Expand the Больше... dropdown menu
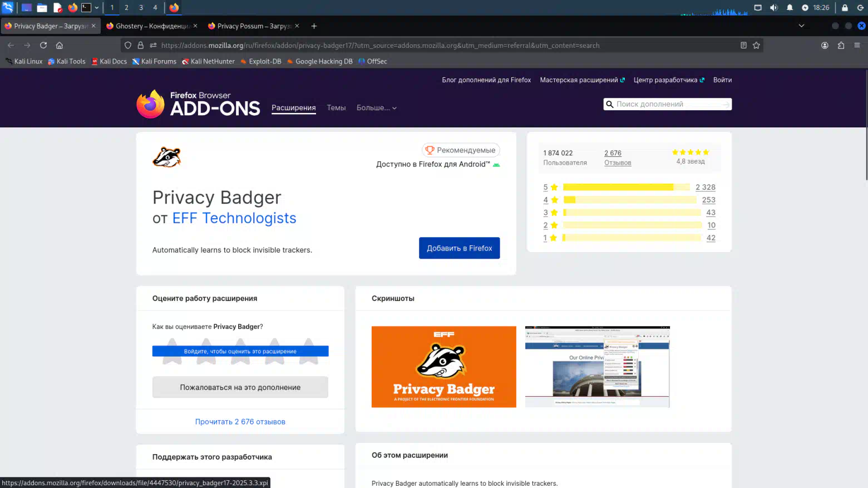The image size is (868, 488). [377, 108]
